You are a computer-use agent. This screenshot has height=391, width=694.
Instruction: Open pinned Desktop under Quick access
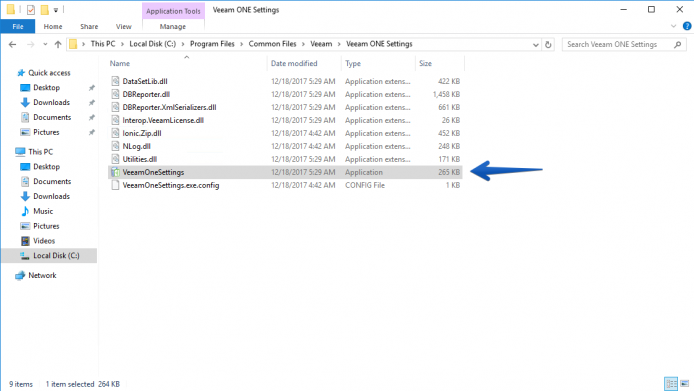(x=46, y=88)
